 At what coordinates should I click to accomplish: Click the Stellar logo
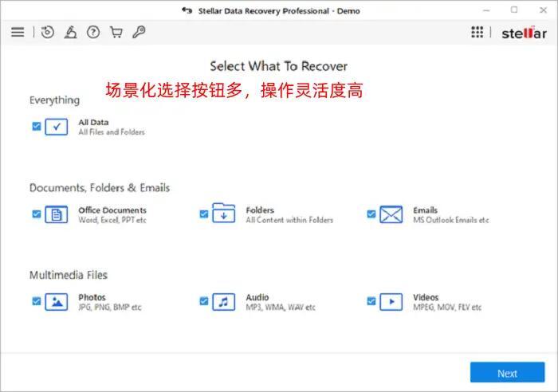click(524, 33)
